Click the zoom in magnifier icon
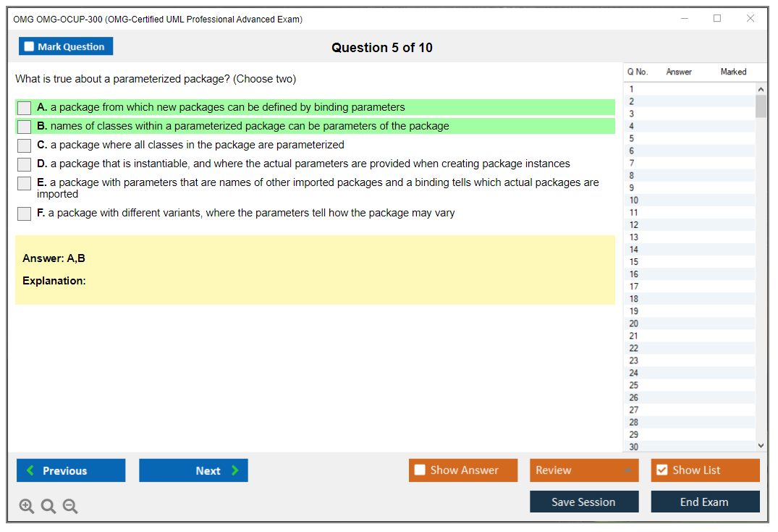The image size is (778, 532). pyautogui.click(x=27, y=507)
